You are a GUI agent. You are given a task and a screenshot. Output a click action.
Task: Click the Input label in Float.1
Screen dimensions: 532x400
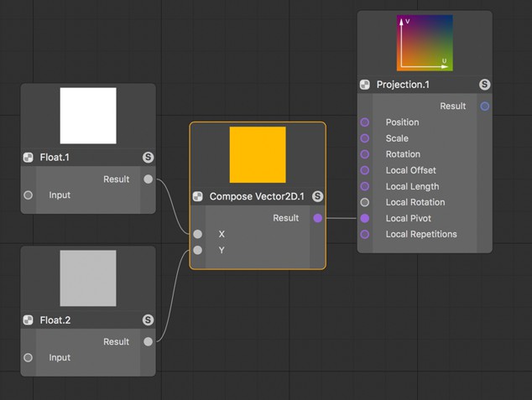[60, 195]
